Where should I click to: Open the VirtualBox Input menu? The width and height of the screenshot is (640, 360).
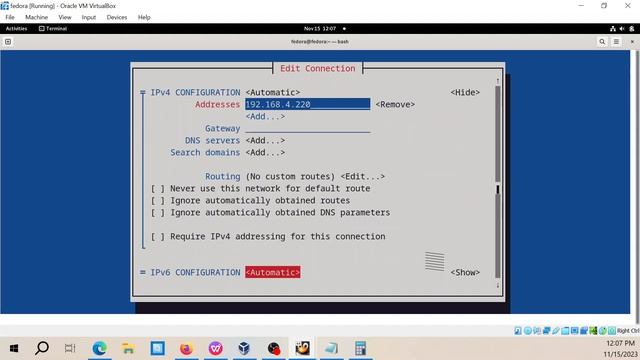(89, 17)
